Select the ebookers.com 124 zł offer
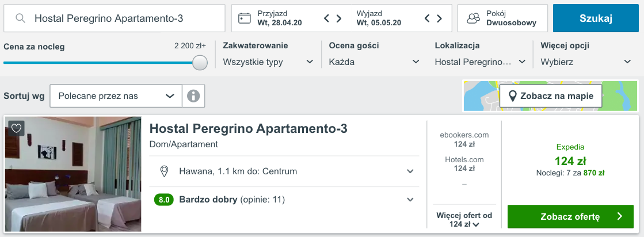This screenshot has width=644, height=237. (464, 139)
